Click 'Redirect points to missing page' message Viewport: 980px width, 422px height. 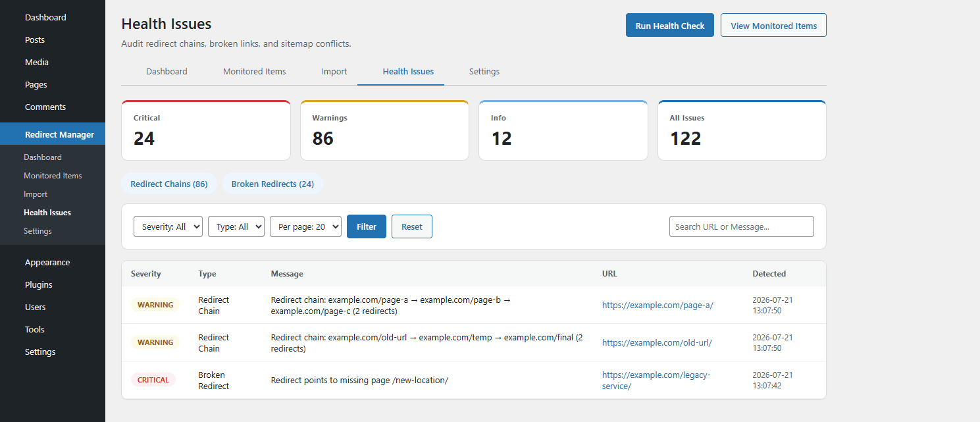pyautogui.click(x=359, y=381)
